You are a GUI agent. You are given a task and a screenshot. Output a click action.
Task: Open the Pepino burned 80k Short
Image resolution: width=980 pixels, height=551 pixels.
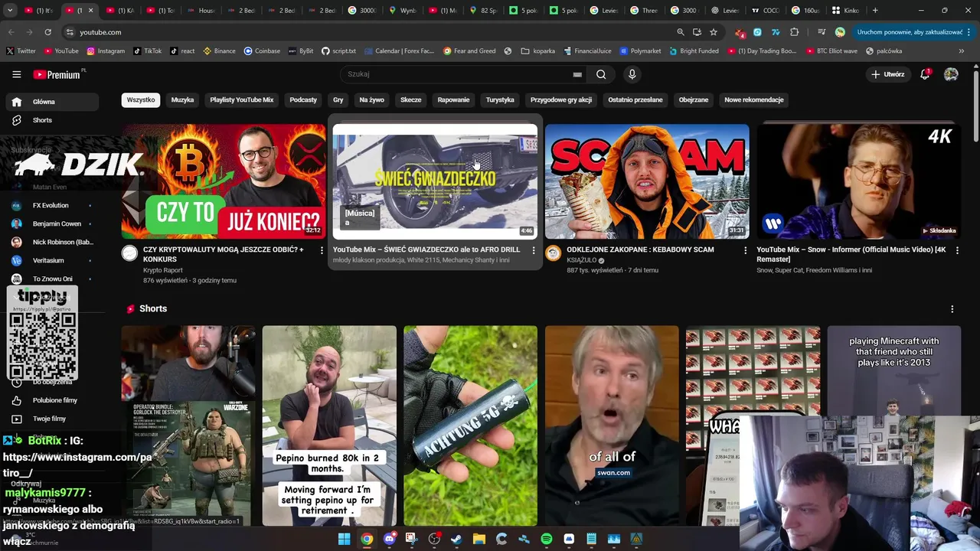point(329,425)
